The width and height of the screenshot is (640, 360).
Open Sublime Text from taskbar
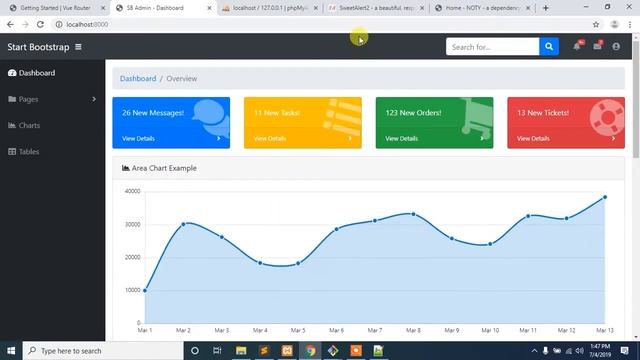click(264, 351)
